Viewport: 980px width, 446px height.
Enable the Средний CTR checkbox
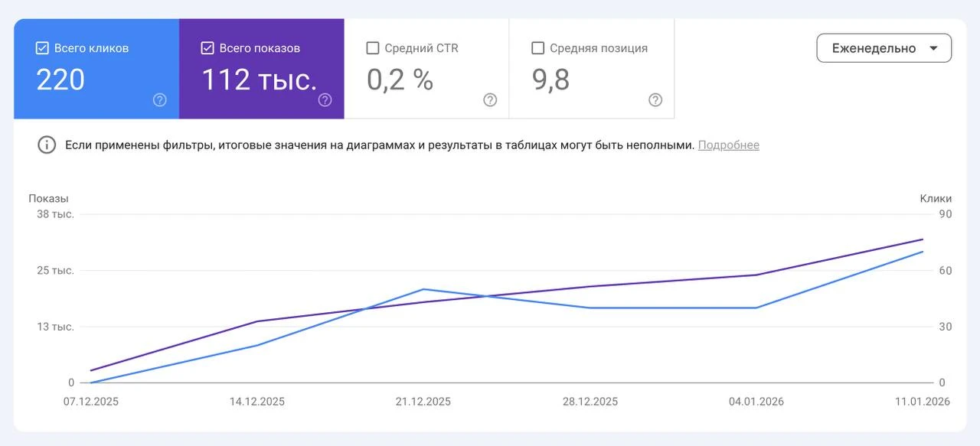pos(373,47)
